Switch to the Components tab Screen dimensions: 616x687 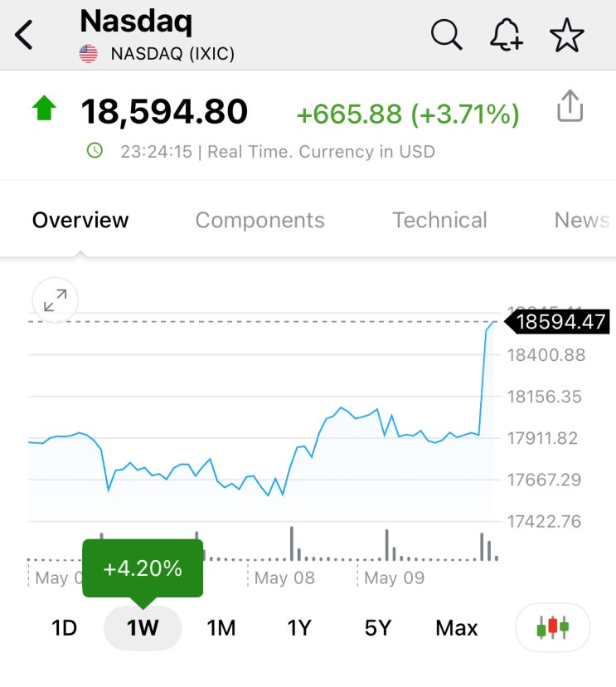click(260, 220)
